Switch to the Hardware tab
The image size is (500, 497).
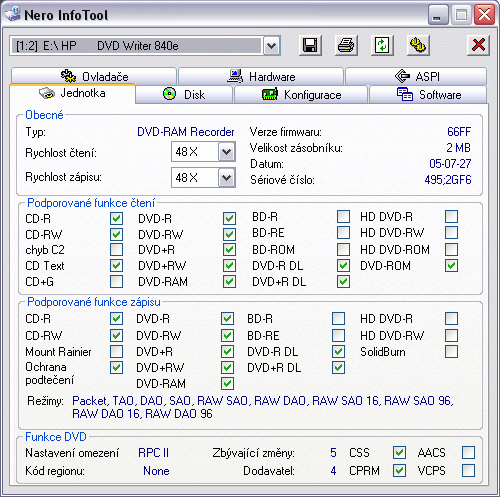click(x=261, y=76)
